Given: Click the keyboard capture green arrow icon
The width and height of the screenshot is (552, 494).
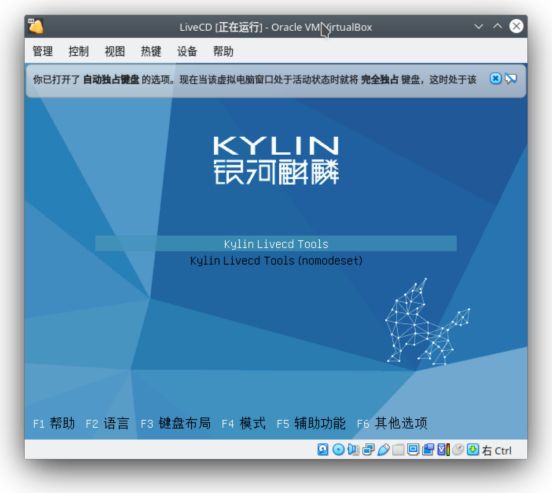Looking at the screenshot, I should pos(473,450).
